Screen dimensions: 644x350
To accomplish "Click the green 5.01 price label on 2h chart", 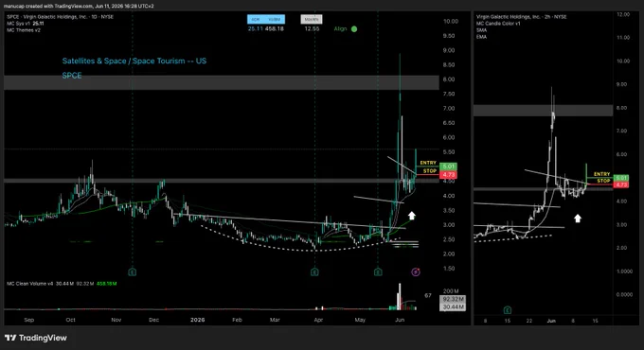I will tap(620, 178).
